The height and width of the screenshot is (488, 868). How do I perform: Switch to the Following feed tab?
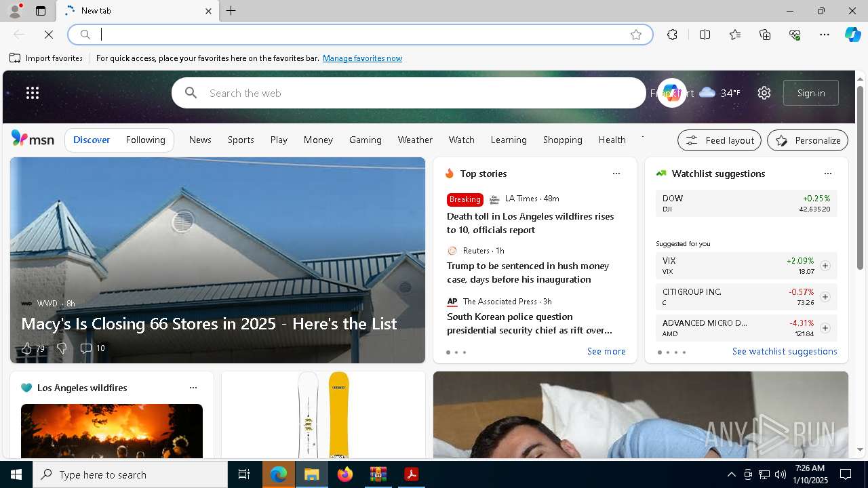[145, 140]
